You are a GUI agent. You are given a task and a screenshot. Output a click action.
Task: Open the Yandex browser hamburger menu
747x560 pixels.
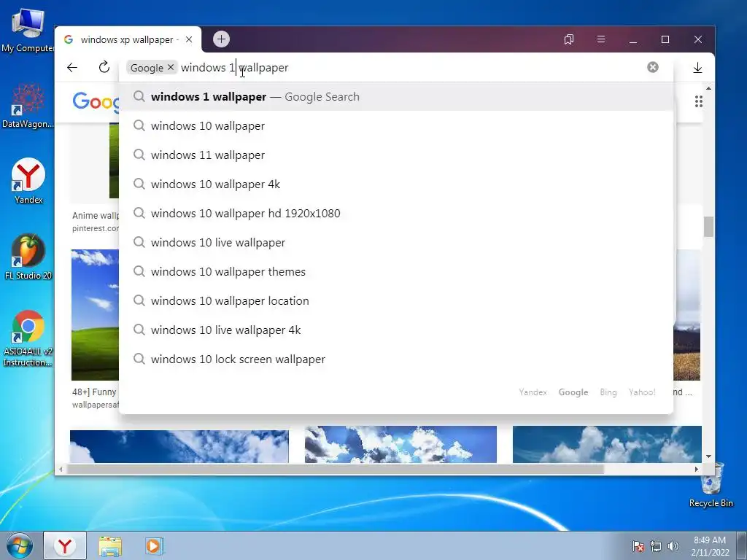coord(601,39)
